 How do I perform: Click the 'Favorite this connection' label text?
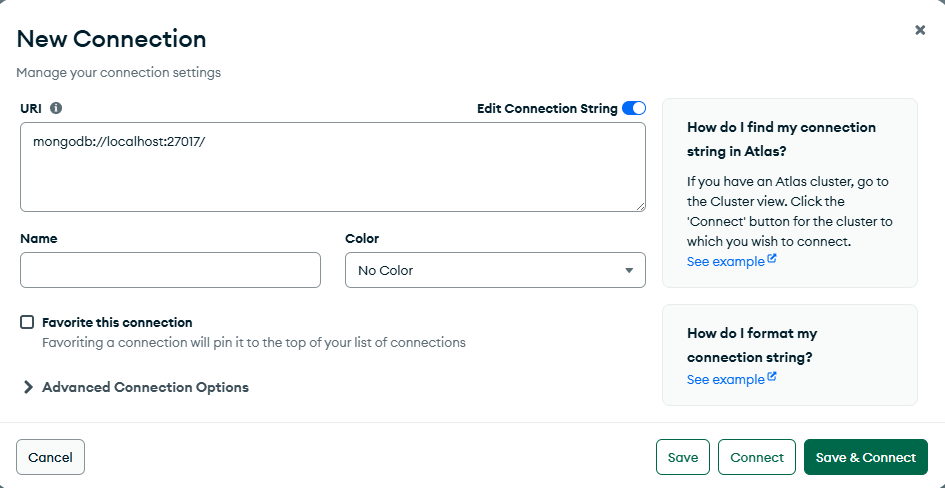click(117, 322)
